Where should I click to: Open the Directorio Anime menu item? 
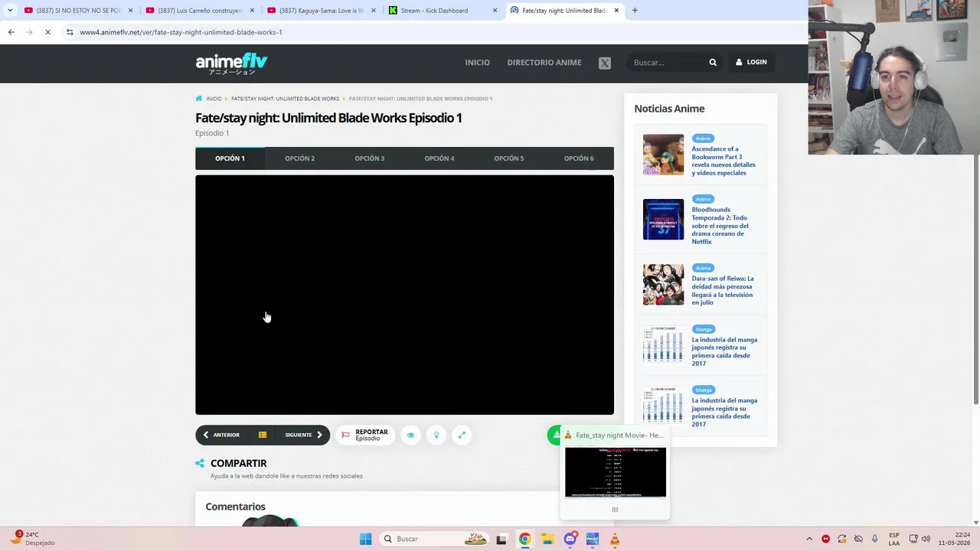click(544, 63)
